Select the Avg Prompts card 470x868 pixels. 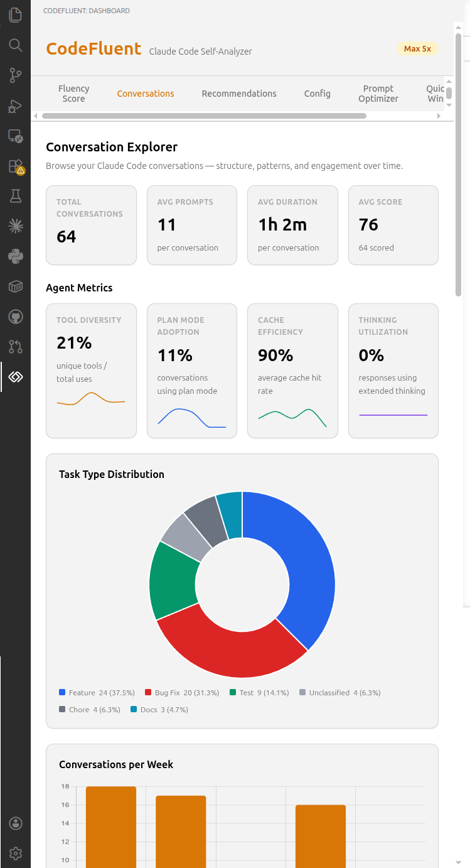192,225
